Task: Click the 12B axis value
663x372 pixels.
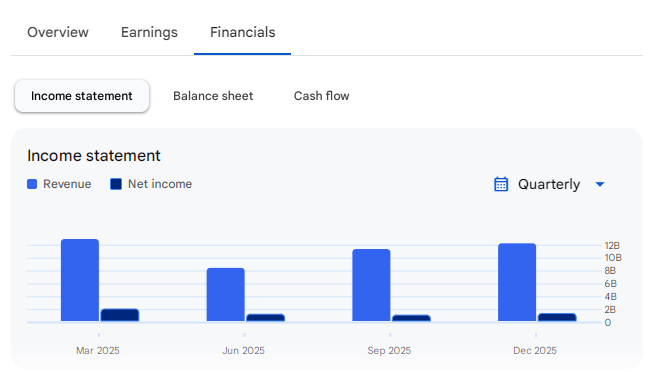Action: click(612, 246)
